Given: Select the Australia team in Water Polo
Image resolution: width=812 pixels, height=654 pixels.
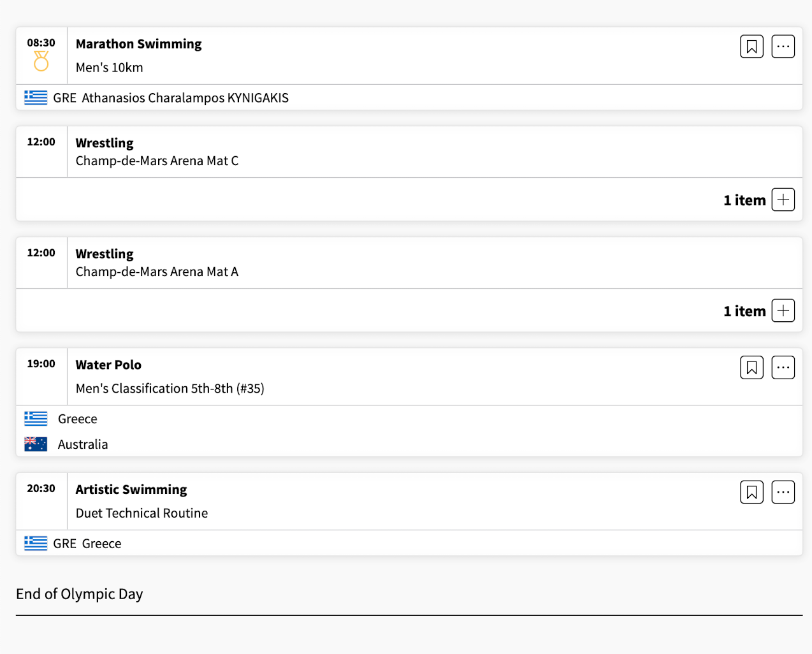Looking at the screenshot, I should click(x=83, y=444).
